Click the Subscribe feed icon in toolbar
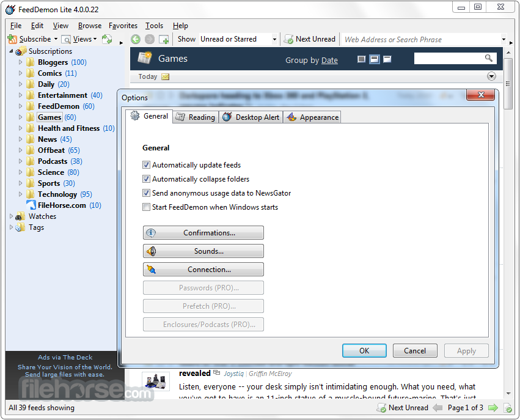 tap(12, 39)
